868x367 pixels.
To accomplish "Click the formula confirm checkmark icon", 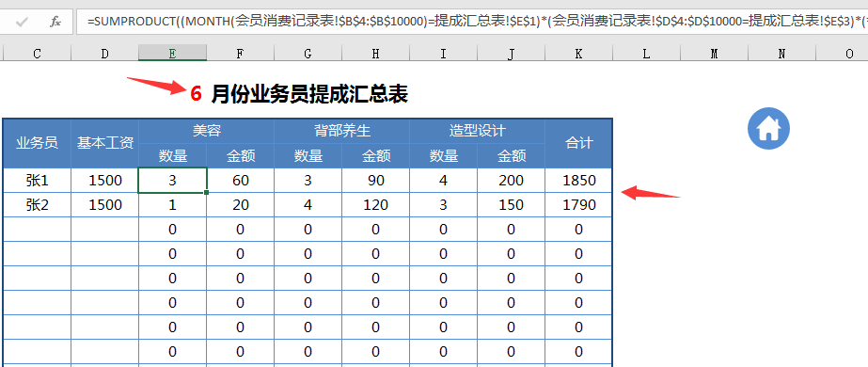I will pos(23,23).
